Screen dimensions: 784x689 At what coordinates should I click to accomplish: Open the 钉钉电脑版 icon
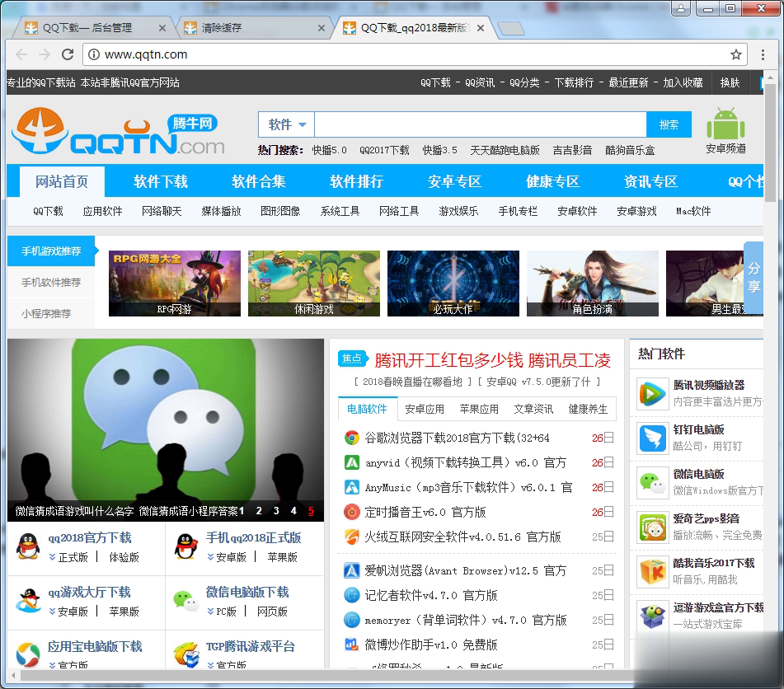point(652,438)
